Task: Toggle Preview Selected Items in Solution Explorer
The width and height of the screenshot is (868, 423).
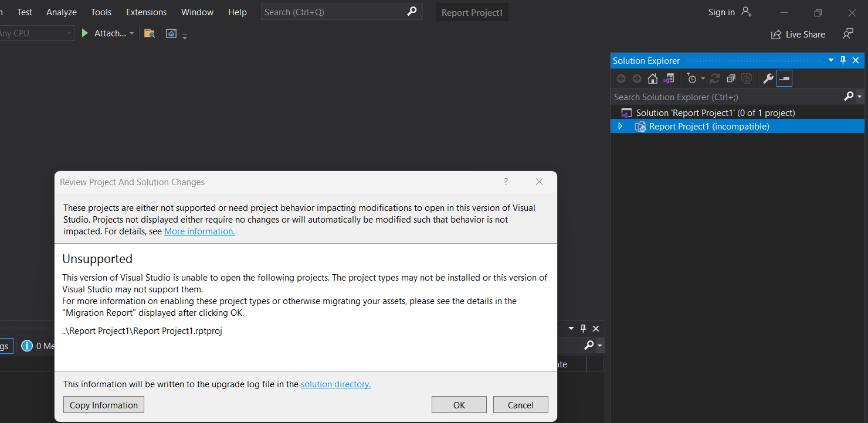Action: (x=784, y=79)
